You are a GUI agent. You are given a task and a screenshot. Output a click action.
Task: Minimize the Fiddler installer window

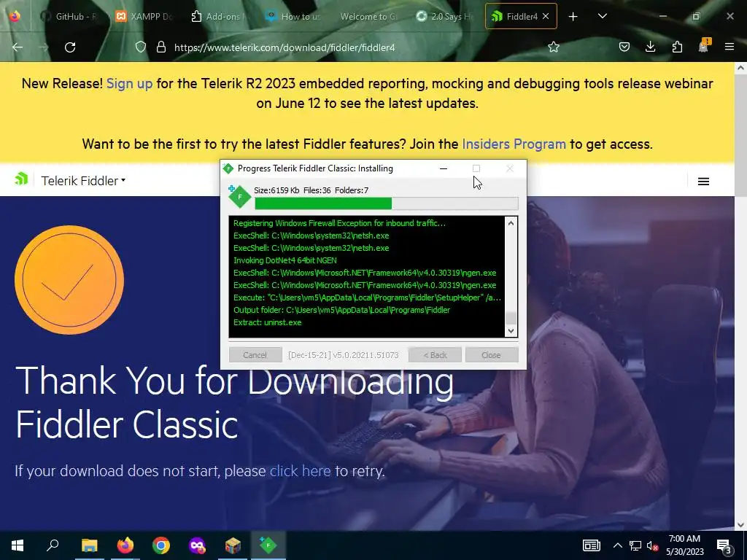pyautogui.click(x=443, y=168)
